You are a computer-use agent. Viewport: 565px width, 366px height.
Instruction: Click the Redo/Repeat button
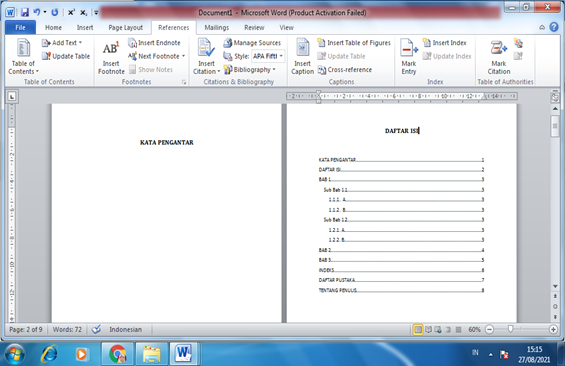tap(54, 12)
